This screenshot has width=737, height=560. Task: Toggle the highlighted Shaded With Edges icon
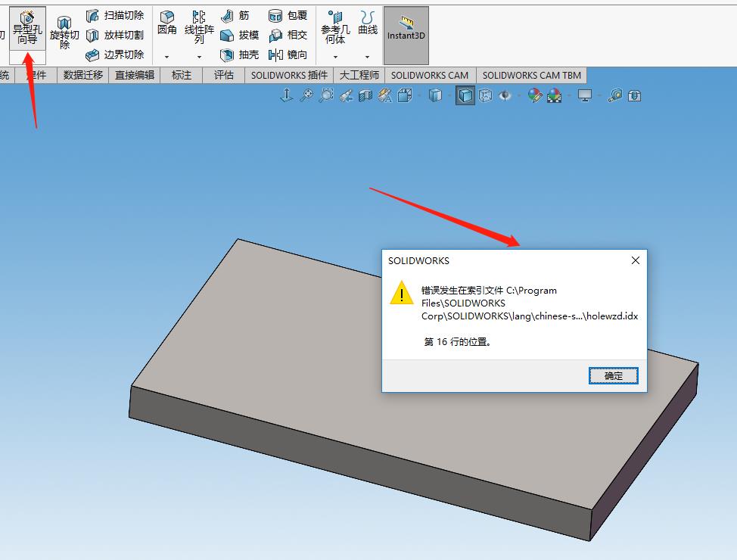coord(465,95)
